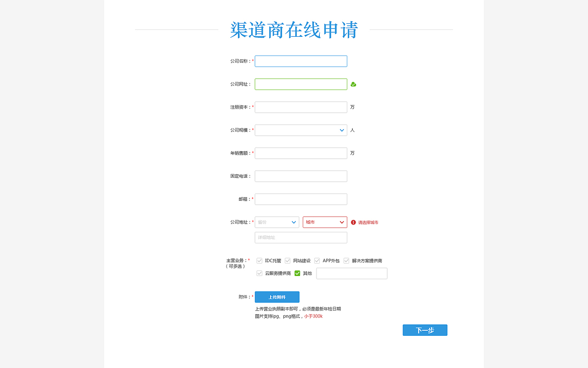Click the 小于300k red text
Viewport: 588px width, 368px height.
pos(313,316)
